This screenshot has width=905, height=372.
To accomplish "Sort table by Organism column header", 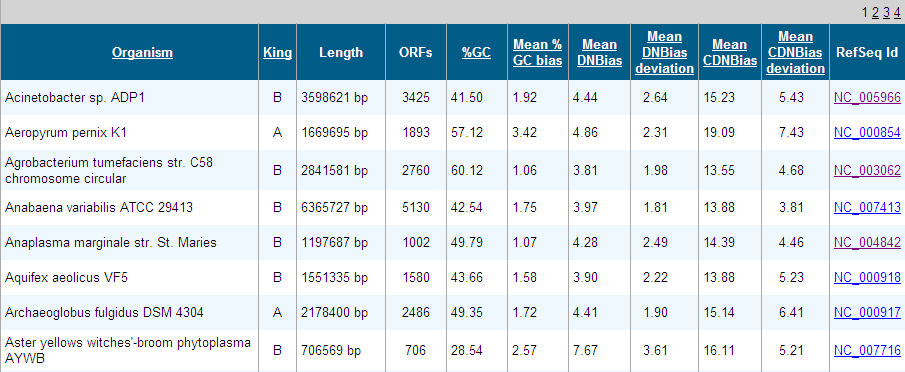I will click(142, 52).
